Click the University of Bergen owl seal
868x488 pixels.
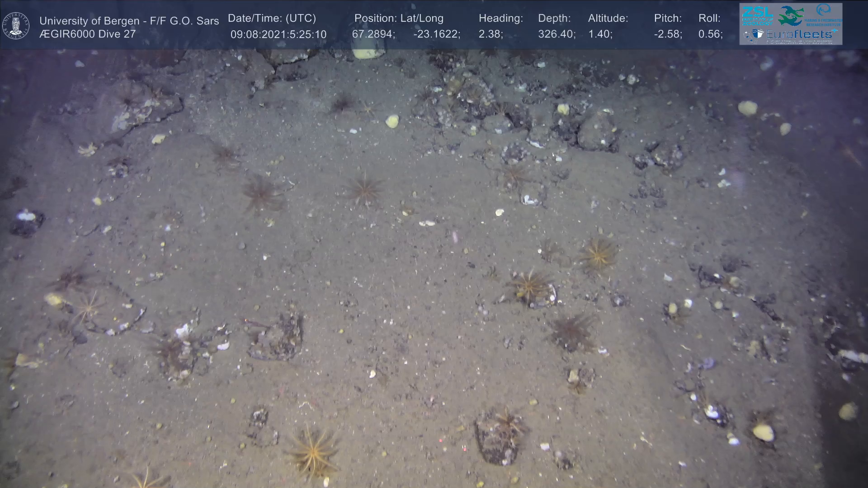click(16, 25)
